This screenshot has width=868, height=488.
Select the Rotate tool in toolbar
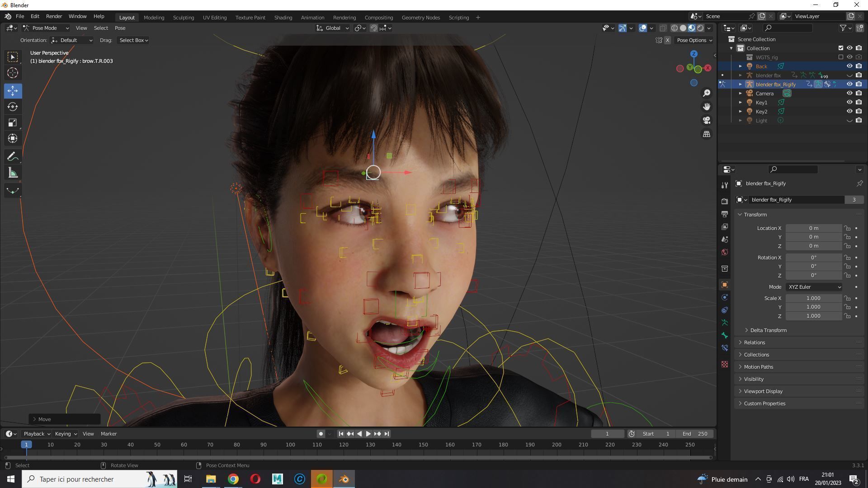(x=13, y=107)
